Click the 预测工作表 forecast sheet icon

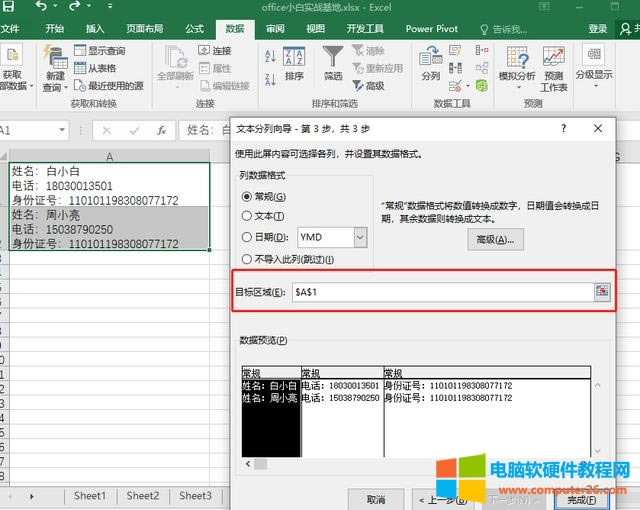(x=553, y=57)
